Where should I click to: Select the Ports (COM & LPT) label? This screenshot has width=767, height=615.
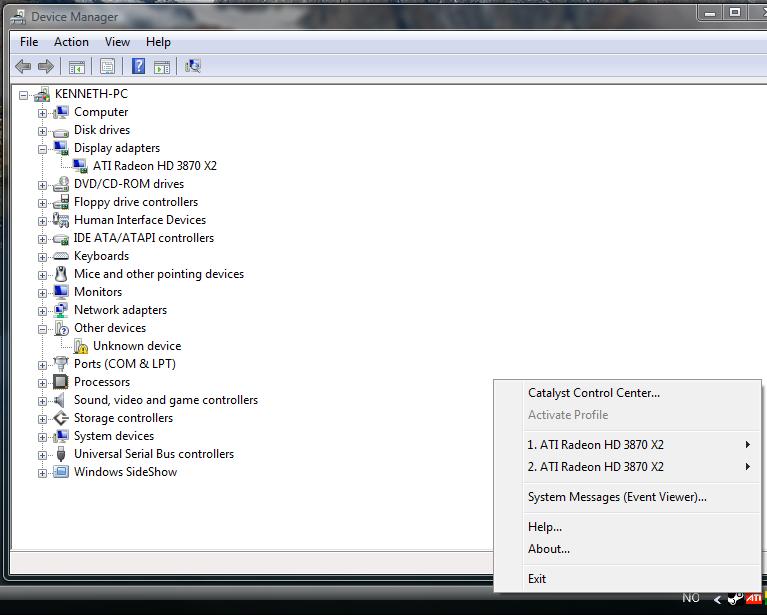coord(125,364)
